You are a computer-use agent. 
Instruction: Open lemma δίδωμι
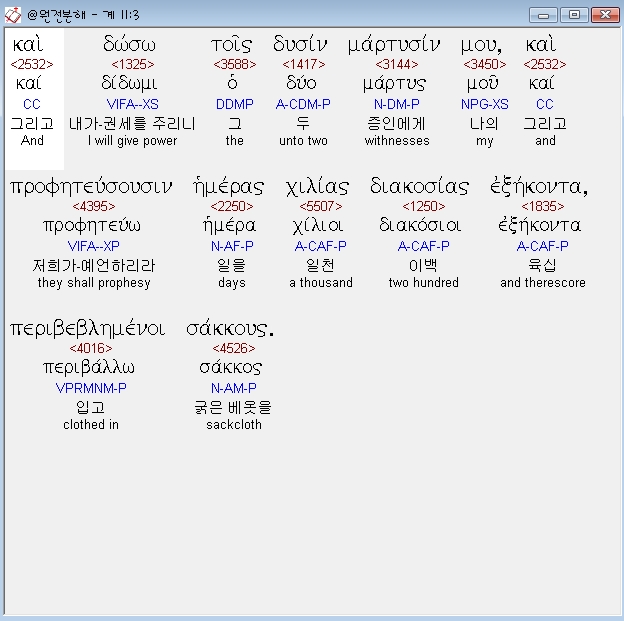click(x=129, y=83)
